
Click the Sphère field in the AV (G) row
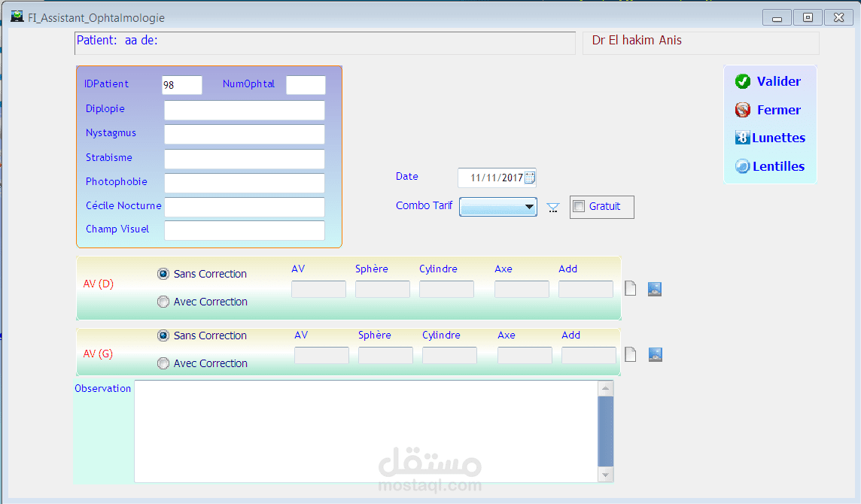click(x=385, y=355)
